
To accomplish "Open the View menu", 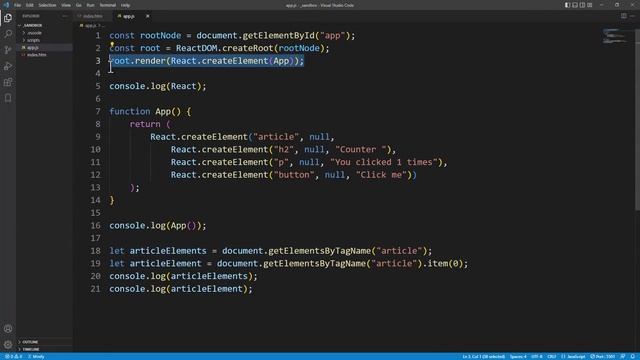I will coord(66,5).
